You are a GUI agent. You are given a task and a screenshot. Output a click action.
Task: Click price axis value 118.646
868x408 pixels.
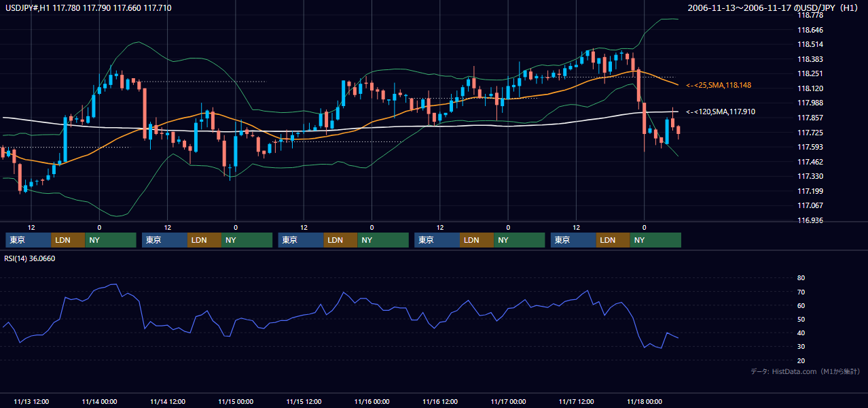click(x=810, y=30)
